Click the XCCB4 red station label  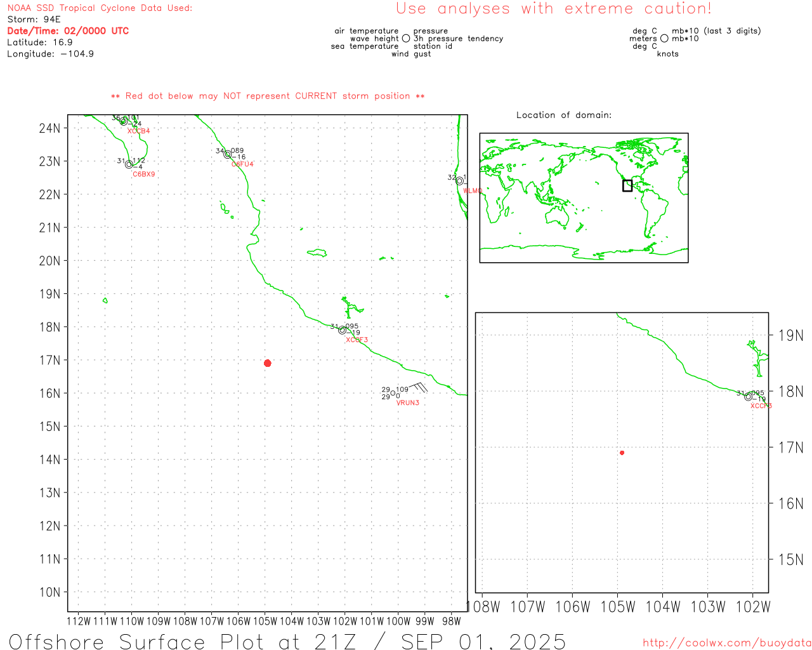pyautogui.click(x=138, y=131)
